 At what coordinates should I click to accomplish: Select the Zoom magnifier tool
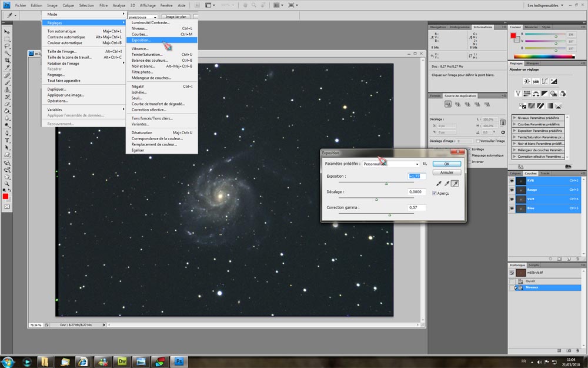(x=7, y=184)
